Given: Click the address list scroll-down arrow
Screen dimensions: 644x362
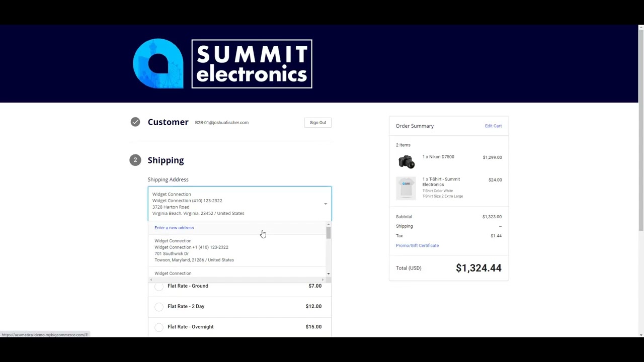Looking at the screenshot, I should (329, 274).
